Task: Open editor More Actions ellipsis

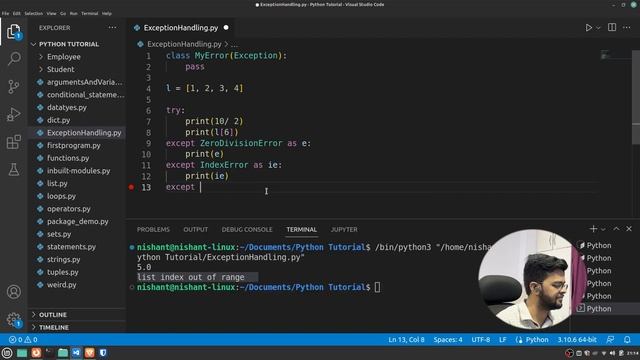Action: pos(627,27)
